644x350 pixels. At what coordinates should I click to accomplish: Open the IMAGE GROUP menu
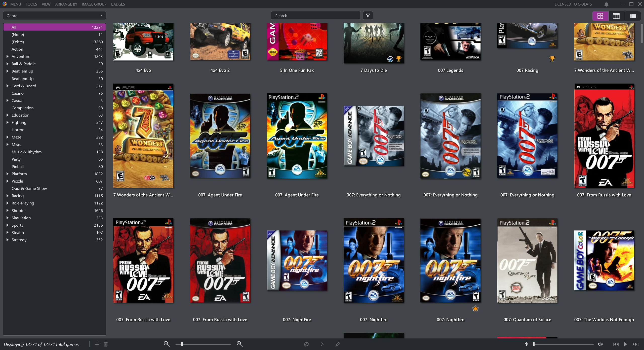click(x=94, y=4)
